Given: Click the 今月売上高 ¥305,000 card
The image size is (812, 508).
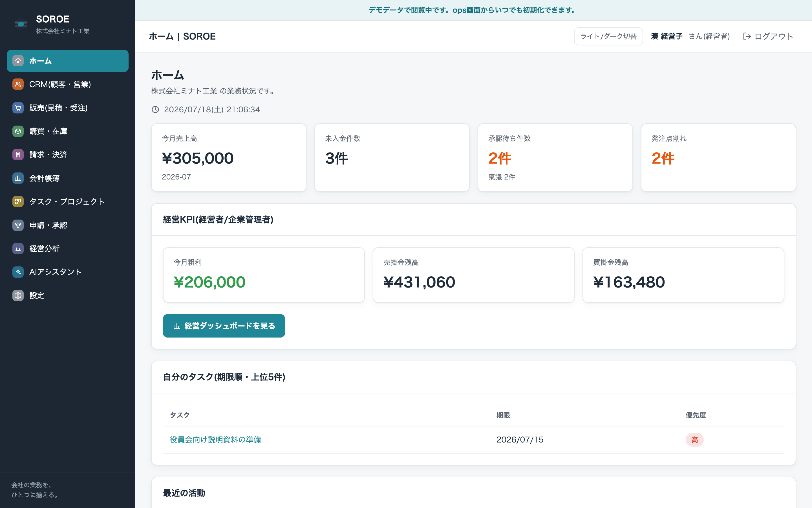Looking at the screenshot, I should coord(228,157).
